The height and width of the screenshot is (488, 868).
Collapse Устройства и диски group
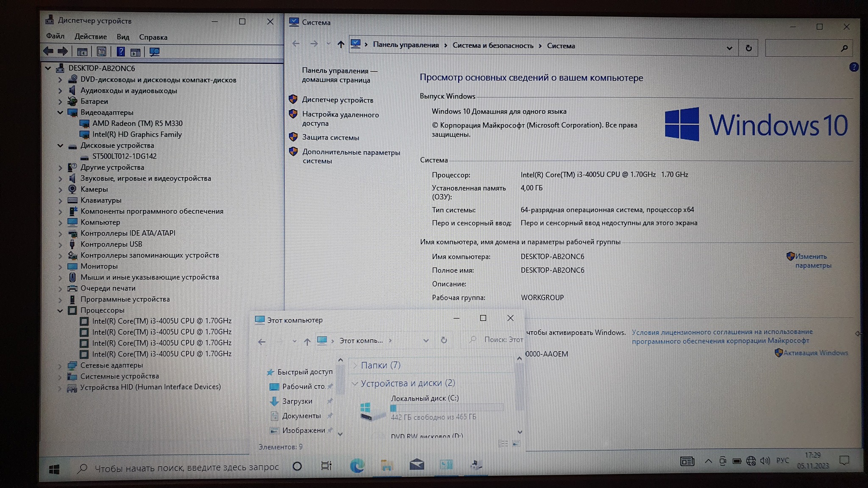(355, 383)
